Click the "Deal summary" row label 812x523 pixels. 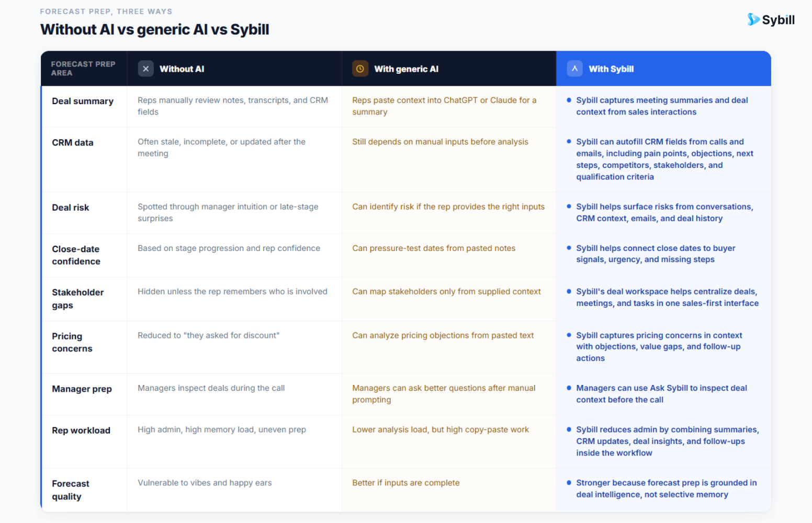click(x=83, y=101)
